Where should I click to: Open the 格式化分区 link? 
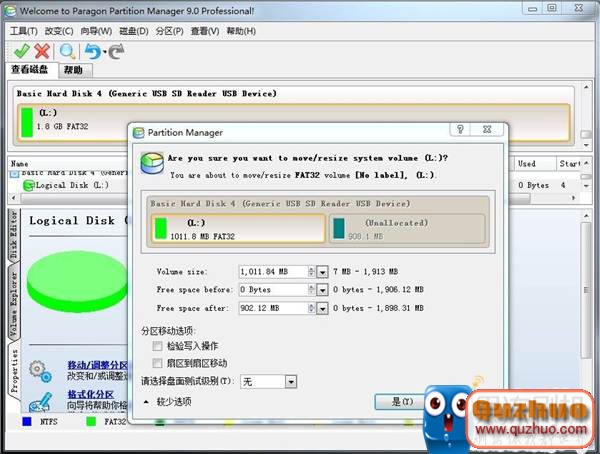91,394
